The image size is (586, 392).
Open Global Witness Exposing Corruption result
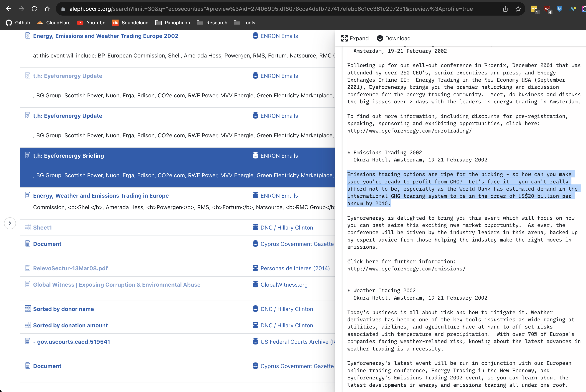pos(117,285)
